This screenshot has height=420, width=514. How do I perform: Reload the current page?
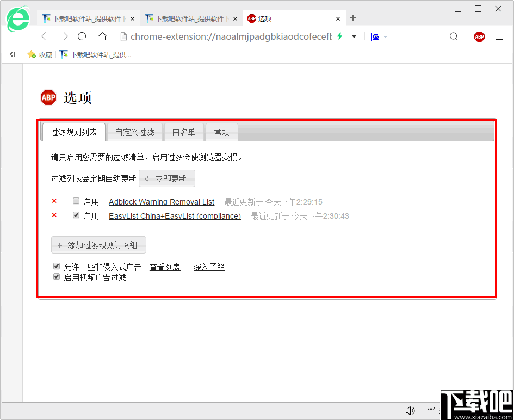pos(82,36)
